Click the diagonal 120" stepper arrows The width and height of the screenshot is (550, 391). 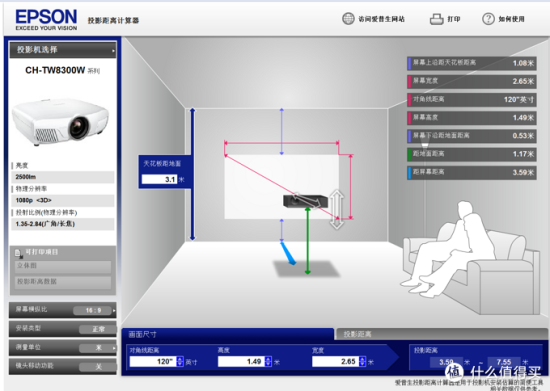click(x=180, y=362)
